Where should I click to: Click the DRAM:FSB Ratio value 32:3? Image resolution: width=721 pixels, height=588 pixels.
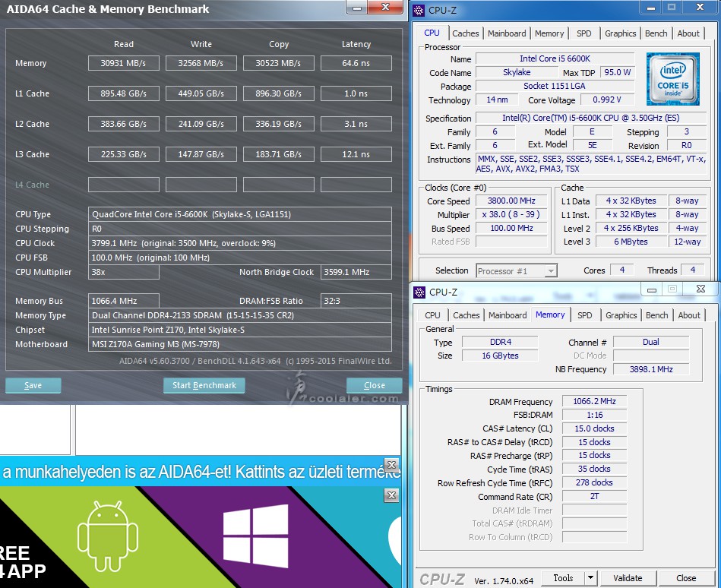pos(356,301)
